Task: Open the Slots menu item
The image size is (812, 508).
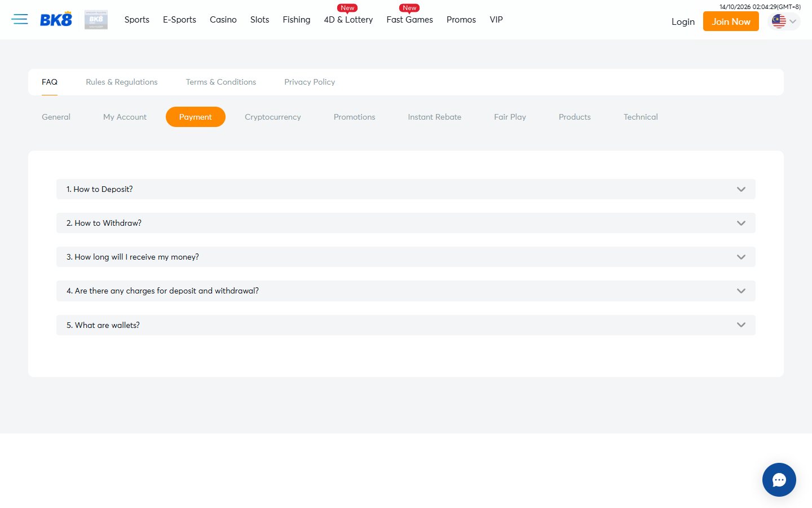Action: pyautogui.click(x=260, y=20)
